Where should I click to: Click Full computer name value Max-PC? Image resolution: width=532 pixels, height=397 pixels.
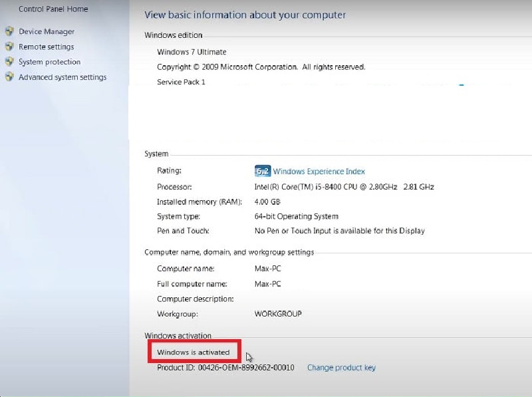(268, 284)
